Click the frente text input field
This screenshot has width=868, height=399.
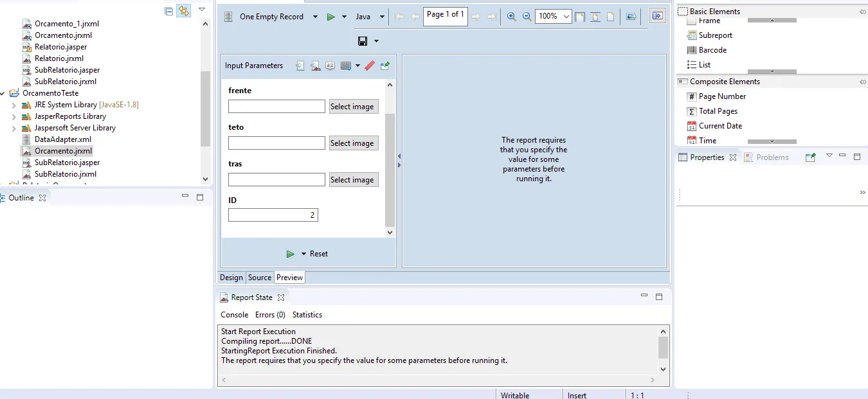[x=277, y=107]
